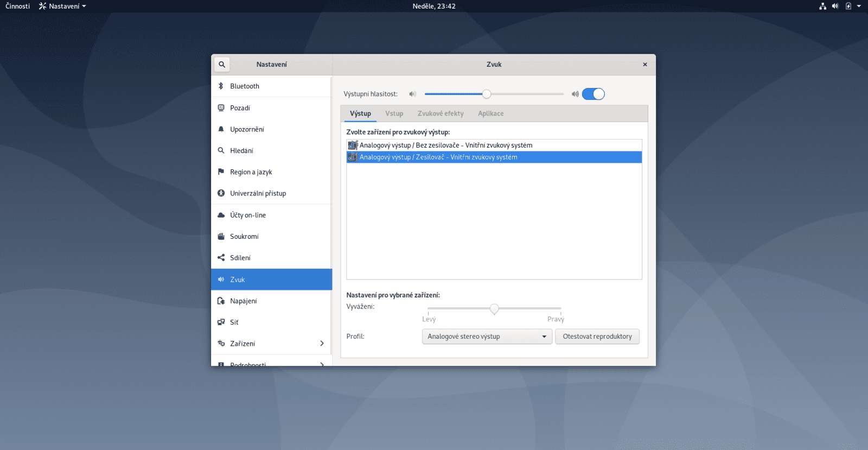
Task: Click the Soukromí hand icon
Action: pos(221,236)
